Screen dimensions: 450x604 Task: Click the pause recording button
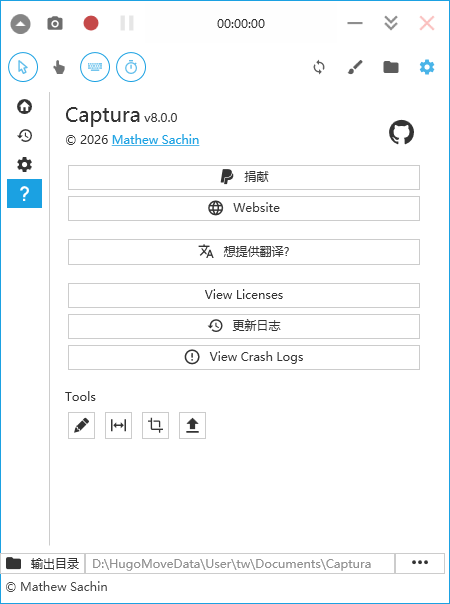(127, 23)
